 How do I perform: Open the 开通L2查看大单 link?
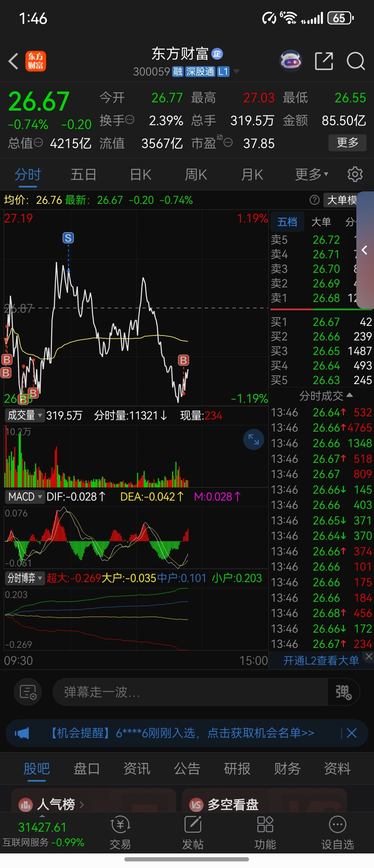(321, 661)
